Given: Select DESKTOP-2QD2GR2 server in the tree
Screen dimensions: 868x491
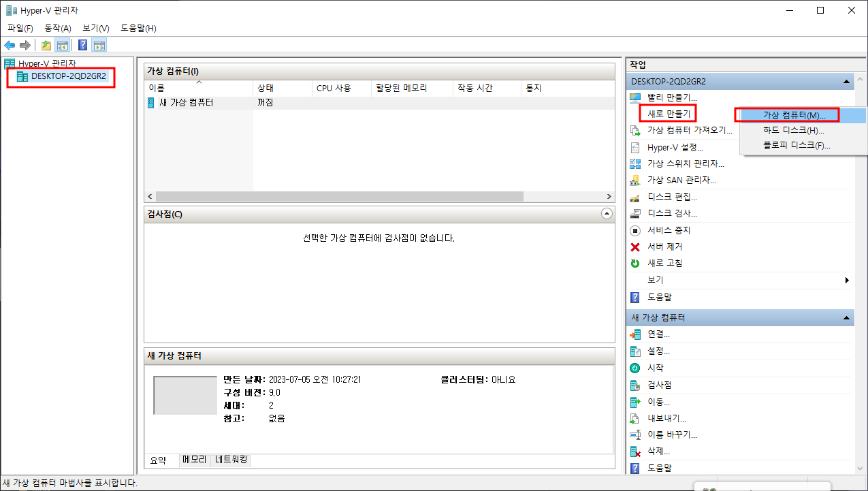Looking at the screenshot, I should [x=69, y=76].
